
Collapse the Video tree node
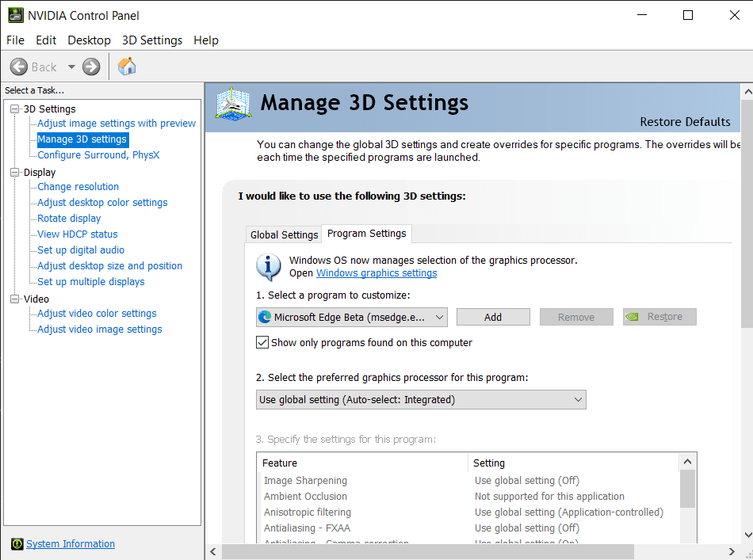coord(15,299)
